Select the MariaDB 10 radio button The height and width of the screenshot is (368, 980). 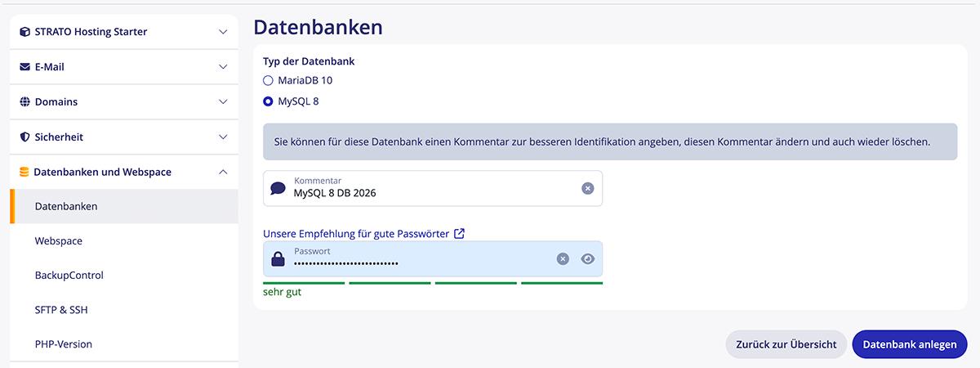[x=268, y=81]
